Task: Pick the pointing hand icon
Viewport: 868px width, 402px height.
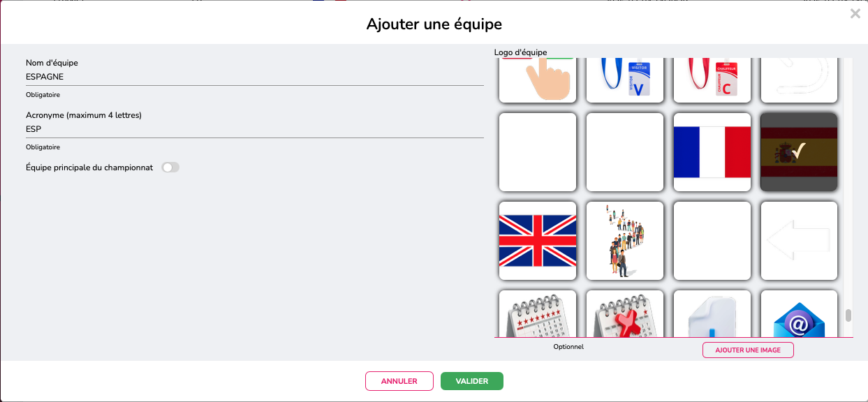Action: point(538,80)
